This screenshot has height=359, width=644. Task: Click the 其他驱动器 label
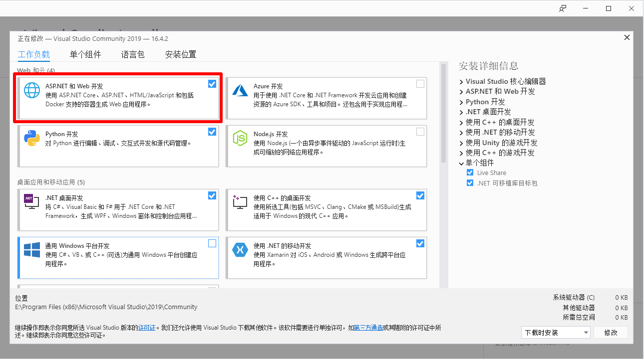point(579,308)
